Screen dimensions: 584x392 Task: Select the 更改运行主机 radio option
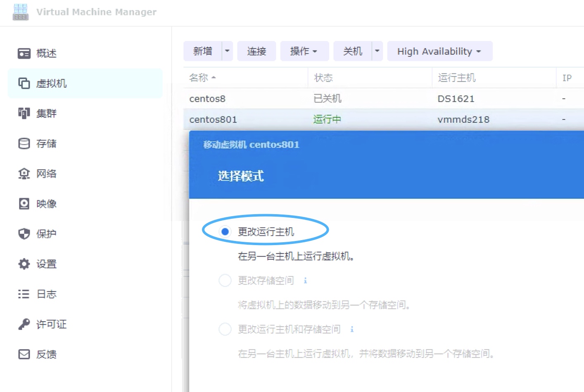[x=225, y=232]
